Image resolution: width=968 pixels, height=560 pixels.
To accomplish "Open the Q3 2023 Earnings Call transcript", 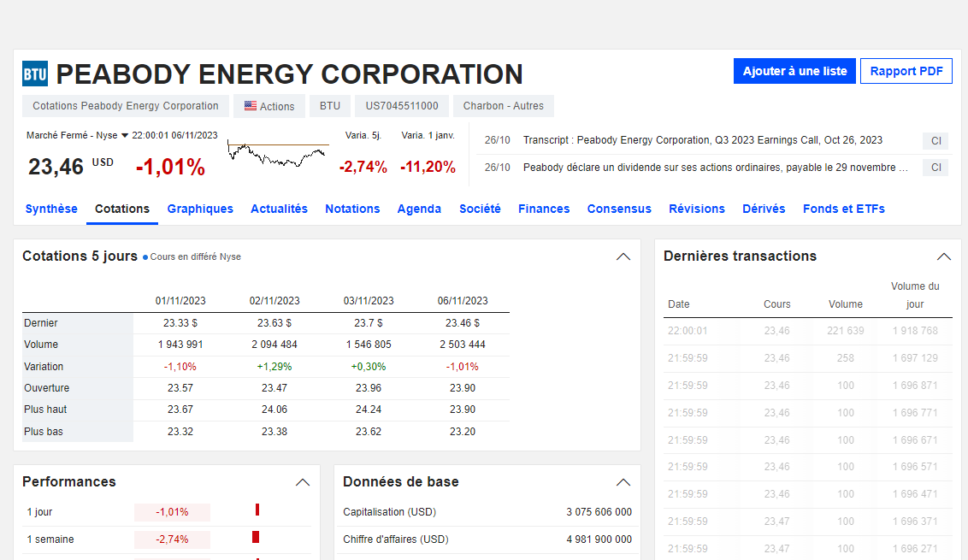I will [x=702, y=140].
